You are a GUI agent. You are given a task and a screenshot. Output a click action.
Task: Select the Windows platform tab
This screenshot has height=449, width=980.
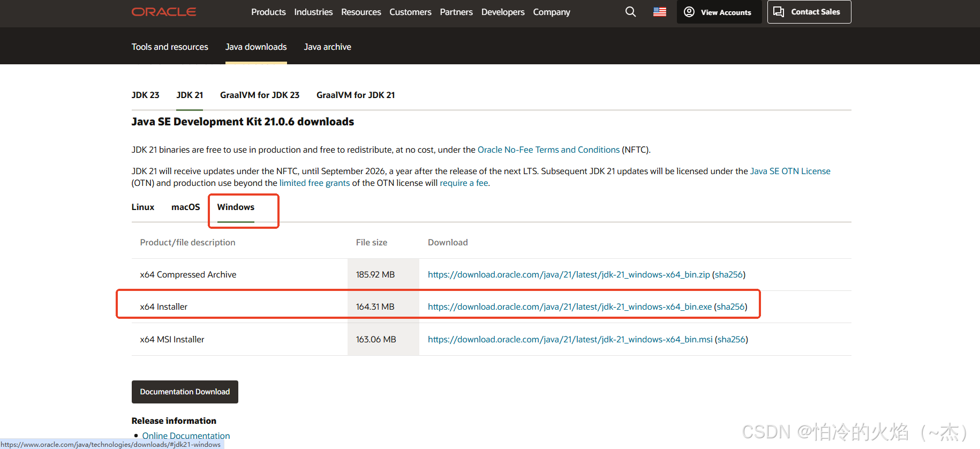coord(236,207)
